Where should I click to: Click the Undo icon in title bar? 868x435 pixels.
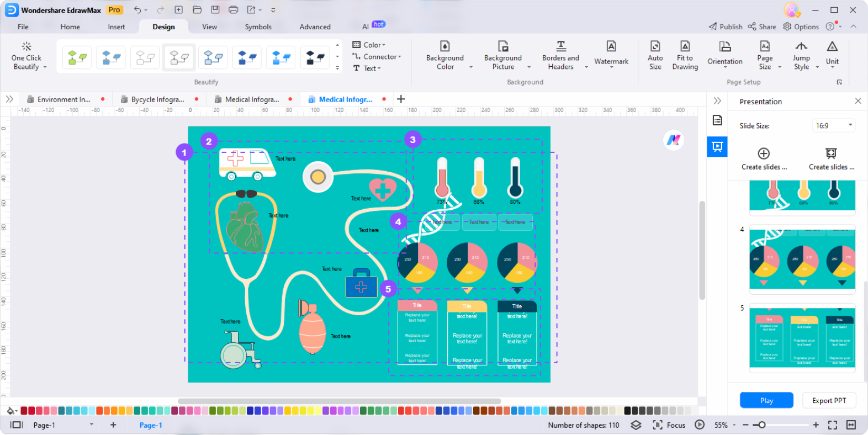point(137,10)
